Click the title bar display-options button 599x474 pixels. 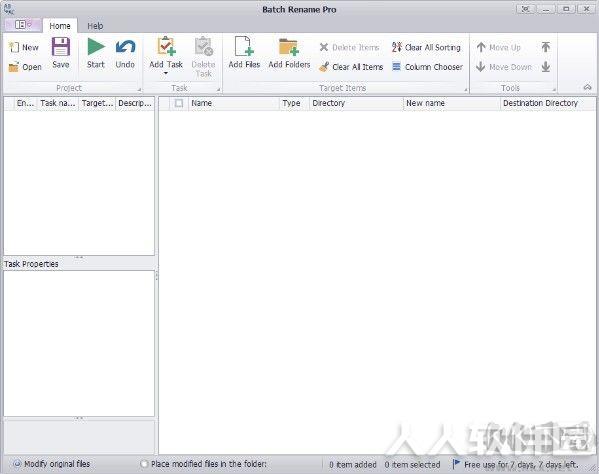click(x=526, y=9)
